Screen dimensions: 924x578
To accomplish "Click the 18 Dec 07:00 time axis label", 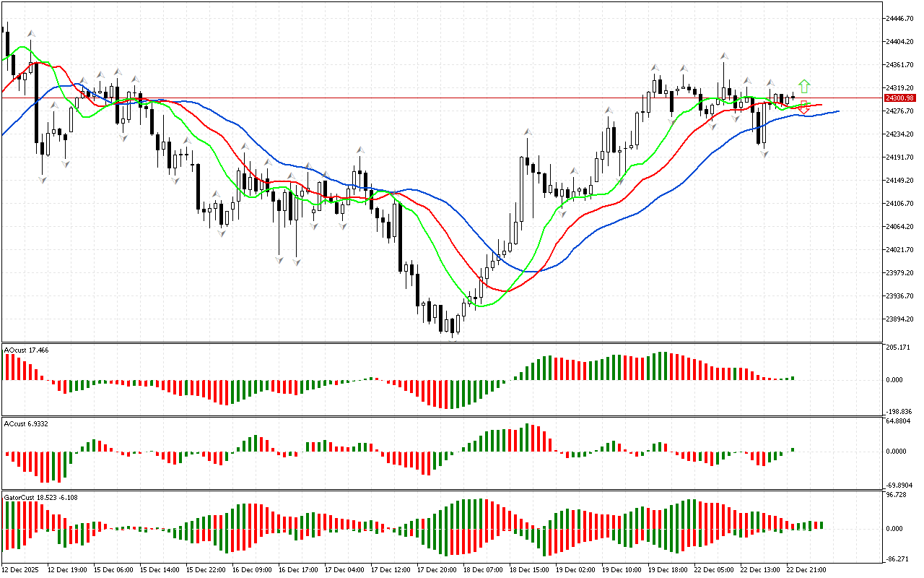I will click(483, 569).
